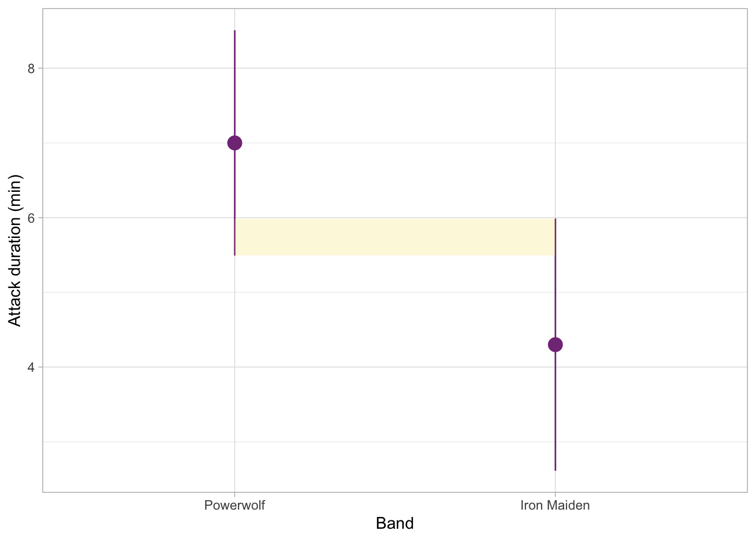
Task: Click the y-axis tick label 4
Action: pyautogui.click(x=31, y=367)
